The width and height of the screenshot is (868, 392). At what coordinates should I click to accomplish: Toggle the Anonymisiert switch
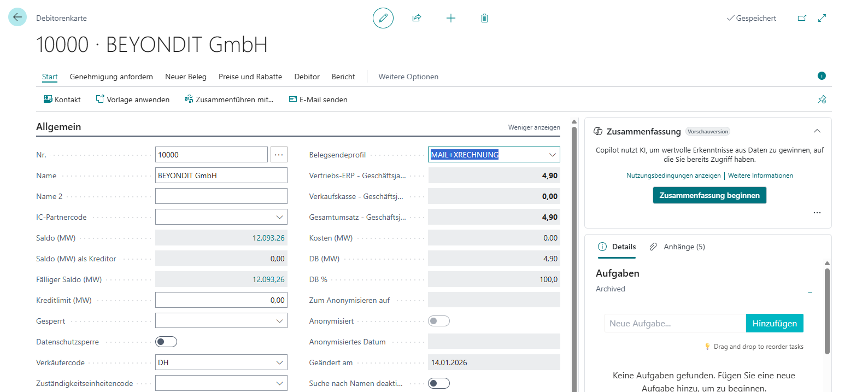439,321
